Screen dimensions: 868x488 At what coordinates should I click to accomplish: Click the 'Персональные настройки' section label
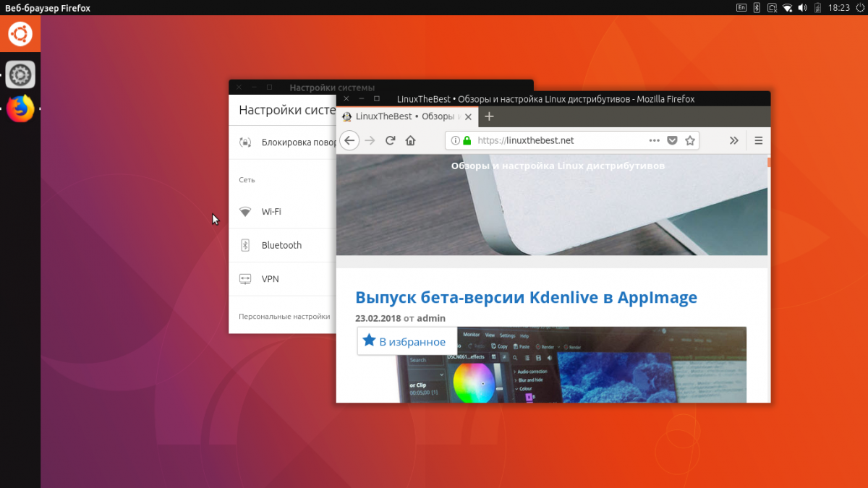[x=284, y=317]
